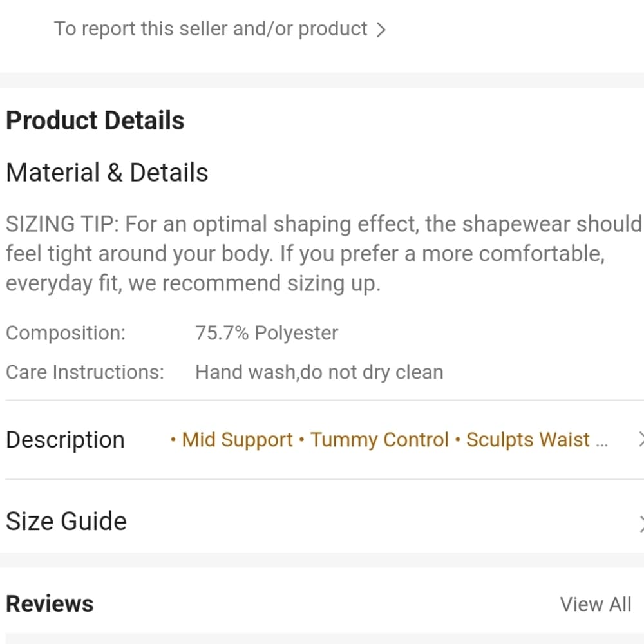The image size is (644, 644).
Task: Open the report seller and/or product link
Action: [211, 29]
